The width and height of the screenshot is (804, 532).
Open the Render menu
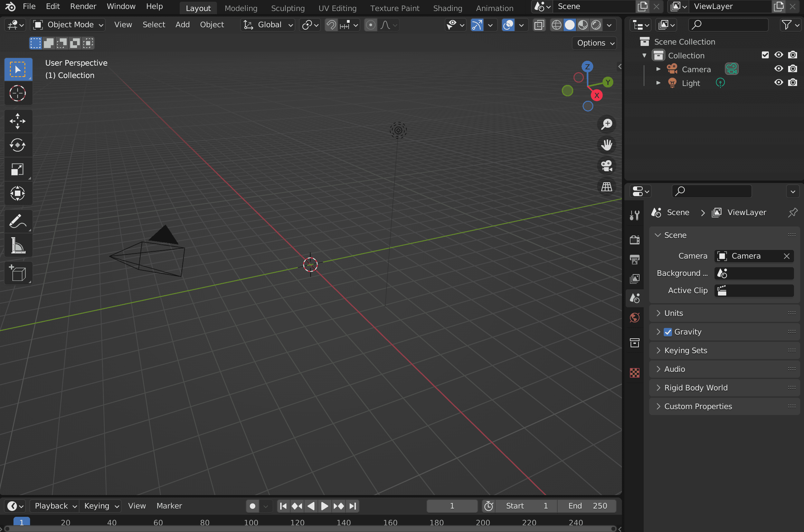point(83,7)
